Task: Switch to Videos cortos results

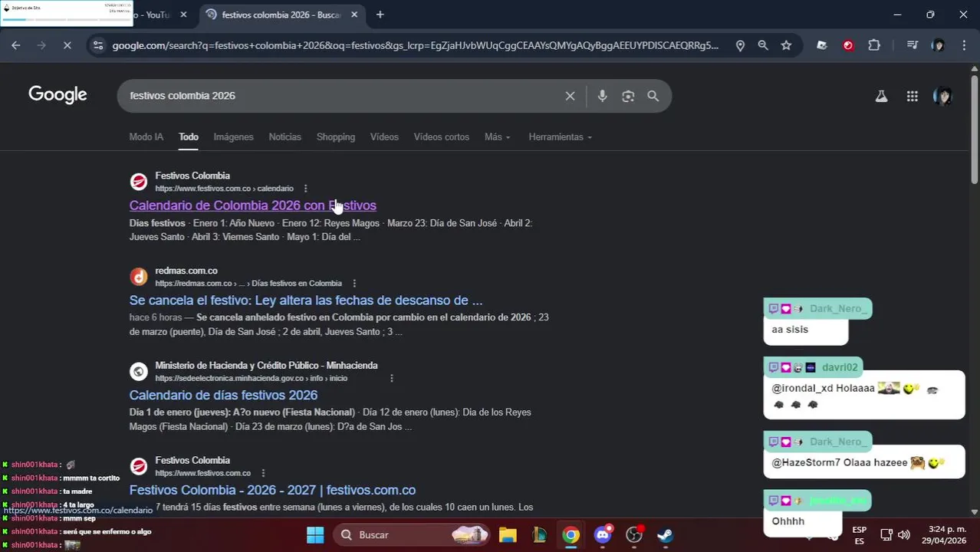Action: tap(442, 136)
